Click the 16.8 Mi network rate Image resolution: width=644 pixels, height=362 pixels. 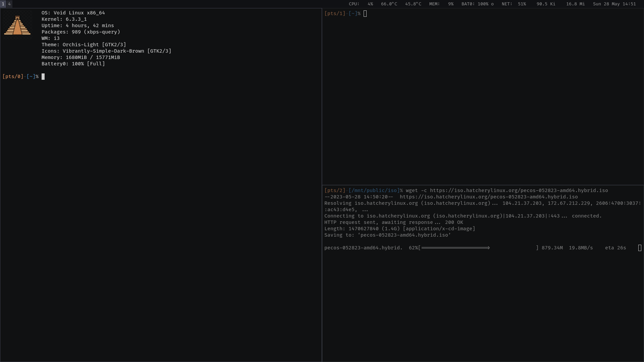click(575, 4)
